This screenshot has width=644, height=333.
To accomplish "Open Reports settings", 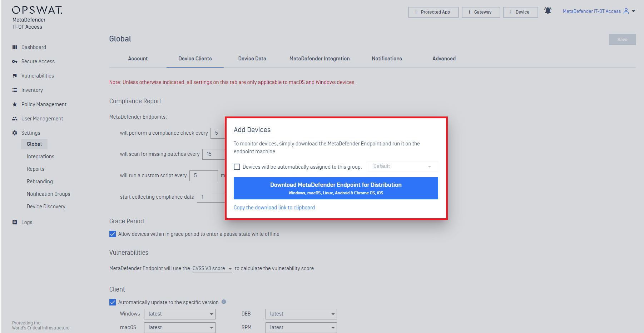I will pyautogui.click(x=35, y=169).
